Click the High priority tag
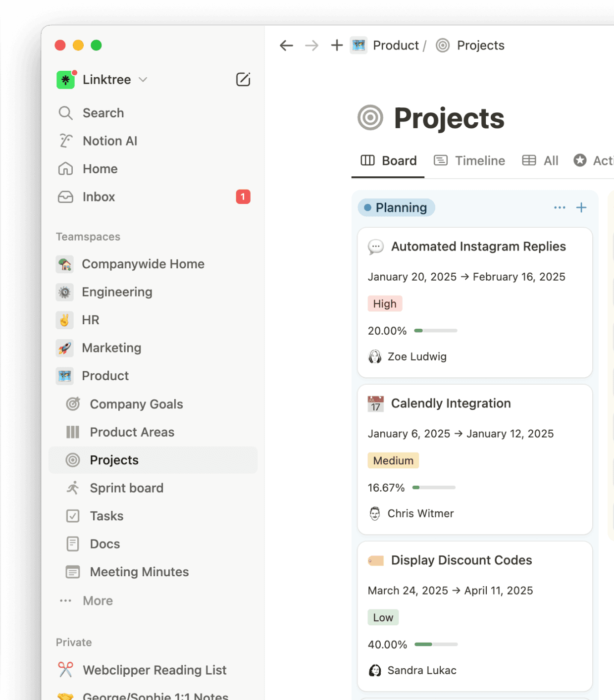This screenshot has width=614, height=700. click(x=385, y=303)
